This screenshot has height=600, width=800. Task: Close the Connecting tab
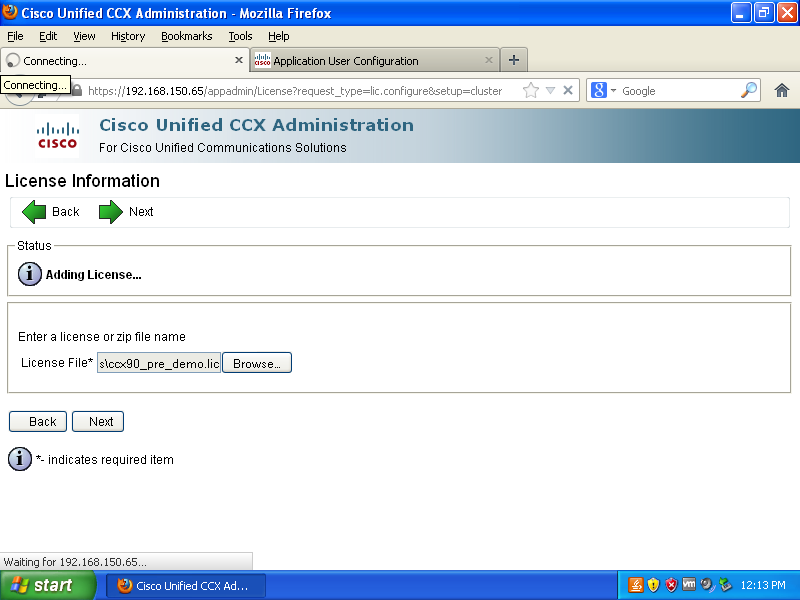click(x=238, y=60)
